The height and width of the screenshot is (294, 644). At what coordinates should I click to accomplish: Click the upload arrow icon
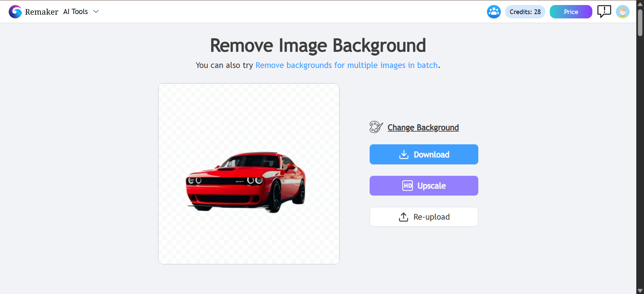pyautogui.click(x=404, y=217)
